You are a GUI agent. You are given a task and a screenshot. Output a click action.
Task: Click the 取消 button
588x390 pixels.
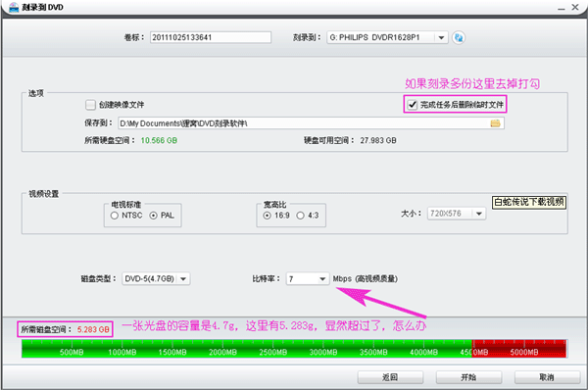coord(547,377)
